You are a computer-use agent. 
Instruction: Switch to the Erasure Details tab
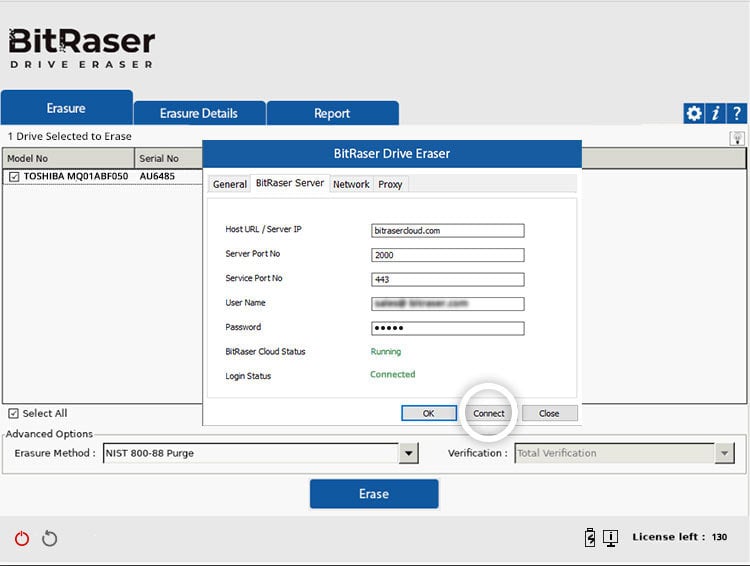(x=199, y=113)
